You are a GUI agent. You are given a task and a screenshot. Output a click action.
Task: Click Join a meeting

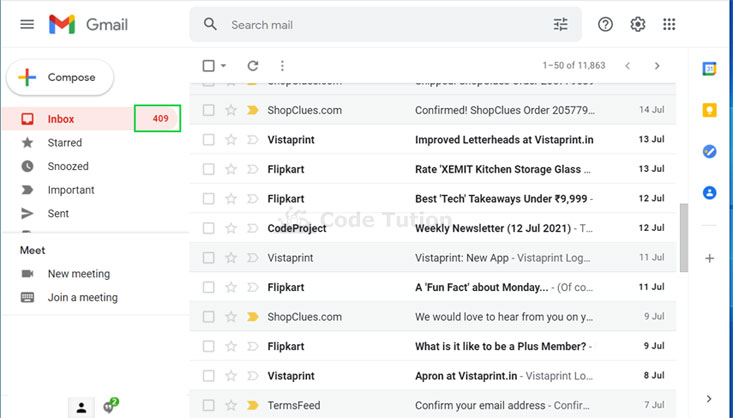(x=82, y=297)
